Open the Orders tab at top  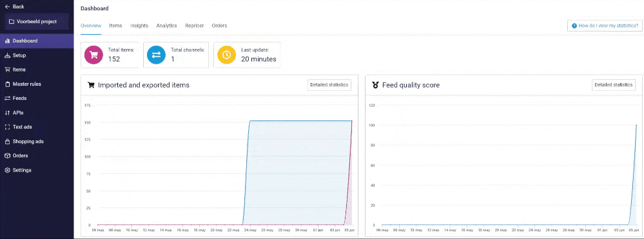point(219,26)
